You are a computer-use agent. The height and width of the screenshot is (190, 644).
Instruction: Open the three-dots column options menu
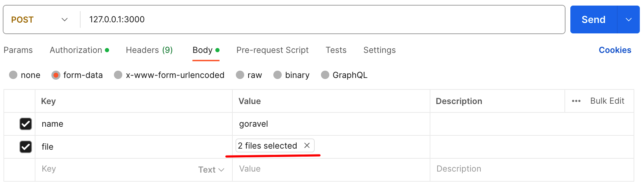pos(576,101)
